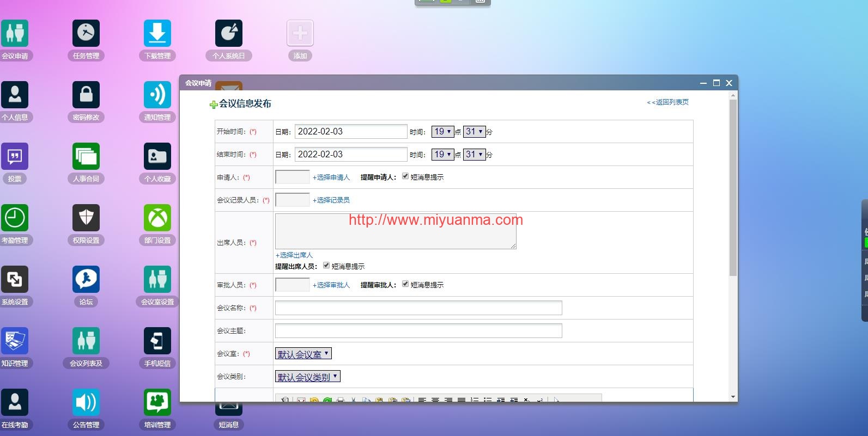868x436 pixels.
Task: Click the +选择审批人 link
Action: point(331,285)
